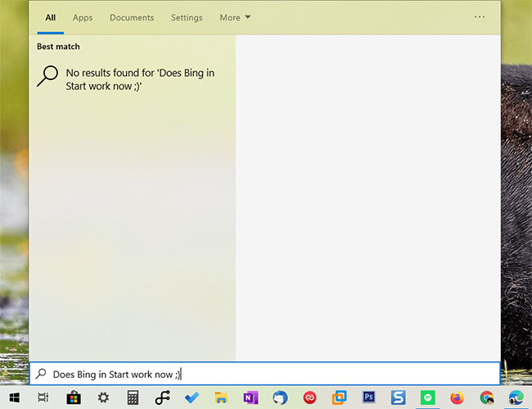
Task: Click the 'Best match' heading
Action: click(58, 47)
